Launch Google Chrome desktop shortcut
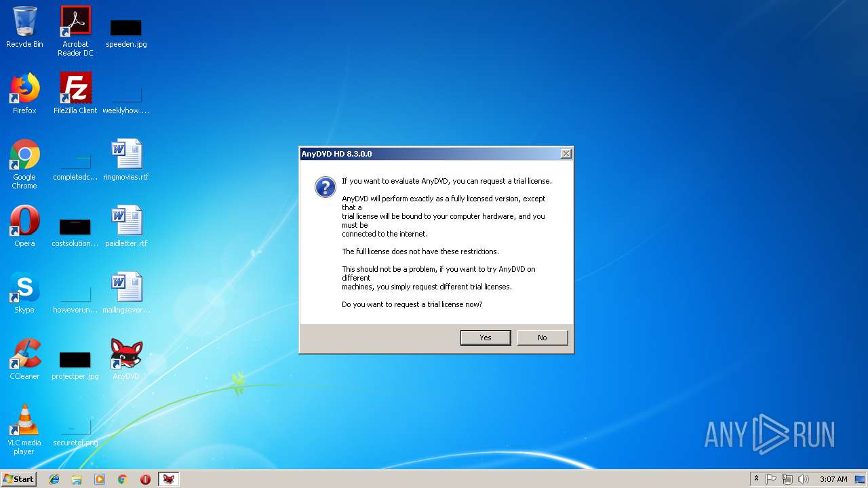The width and height of the screenshot is (868, 488). pos(24,164)
